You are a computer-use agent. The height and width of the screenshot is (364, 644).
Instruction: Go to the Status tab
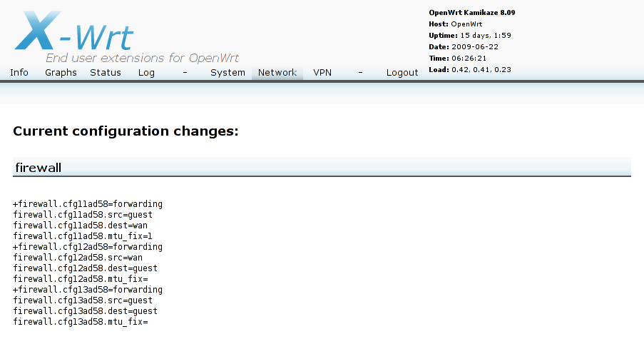point(106,73)
